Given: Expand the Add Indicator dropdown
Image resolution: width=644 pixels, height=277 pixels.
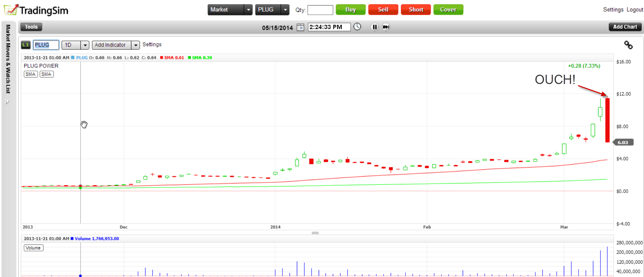Looking at the screenshot, I should point(136,45).
